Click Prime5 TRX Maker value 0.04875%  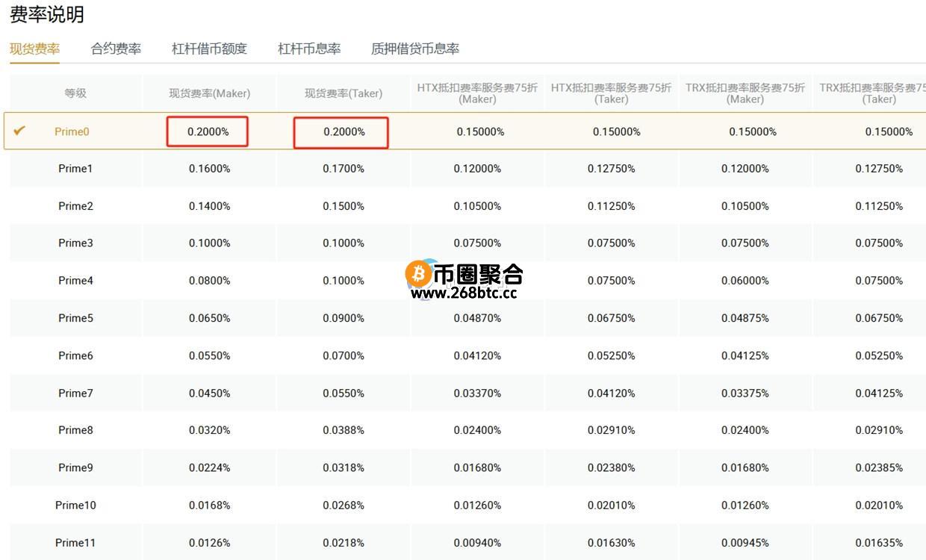tap(745, 318)
